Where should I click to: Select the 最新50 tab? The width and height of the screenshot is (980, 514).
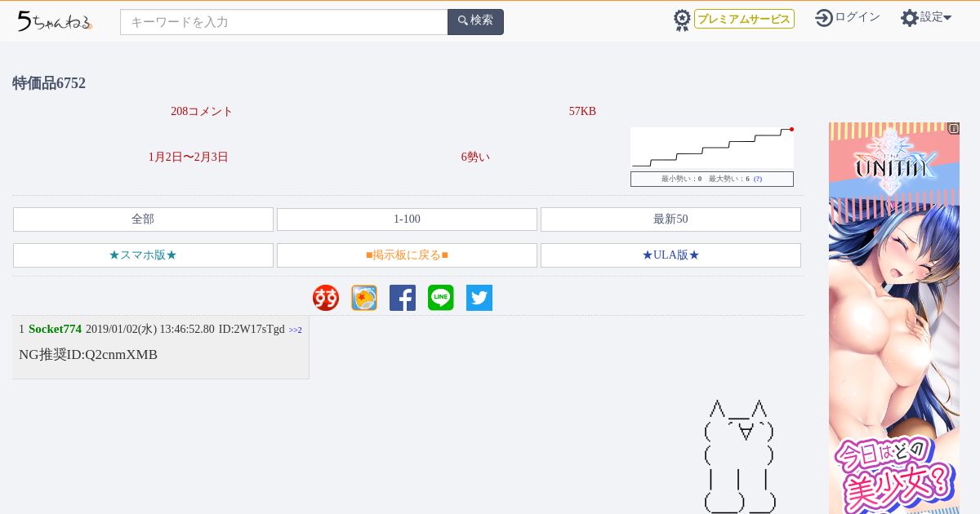point(670,219)
